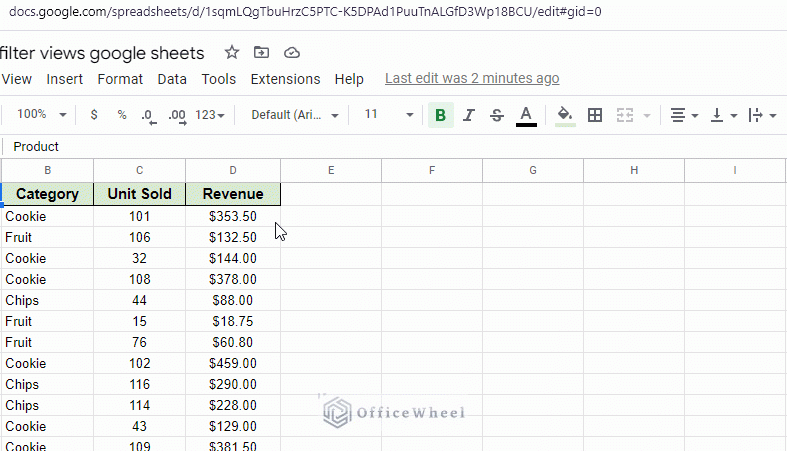Screen dimensions: 787x451
Task: Select column F header
Action: (x=432, y=171)
